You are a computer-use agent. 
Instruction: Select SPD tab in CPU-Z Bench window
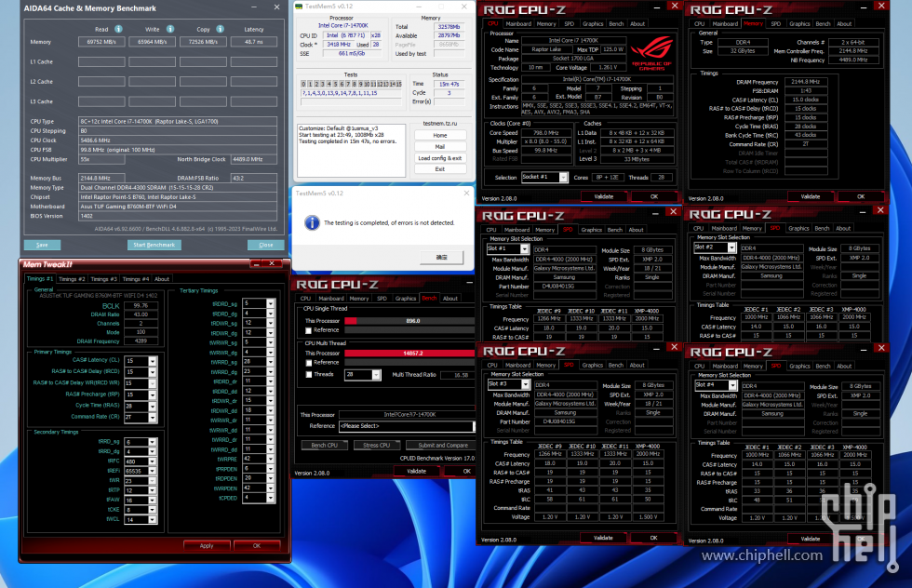coord(382,299)
